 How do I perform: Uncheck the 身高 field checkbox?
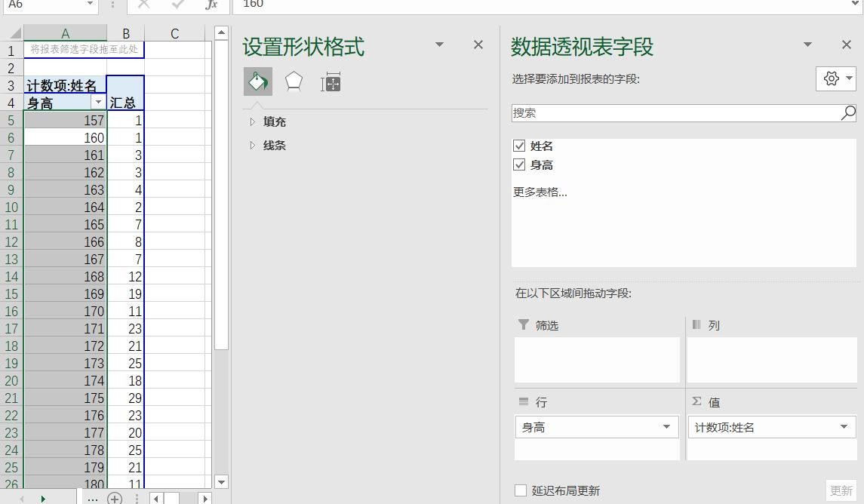coord(519,164)
